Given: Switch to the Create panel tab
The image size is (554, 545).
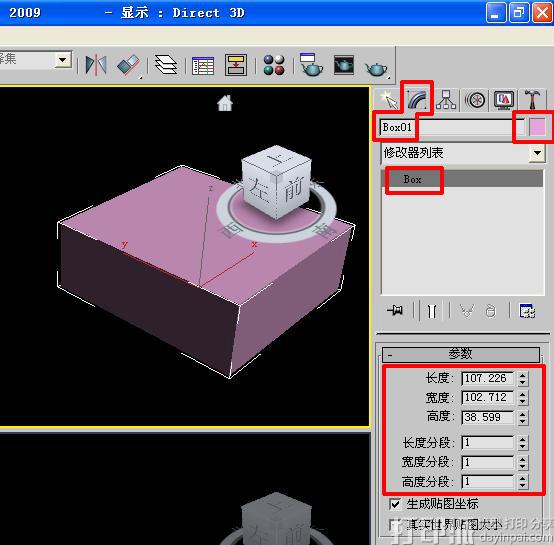Looking at the screenshot, I should [x=389, y=100].
